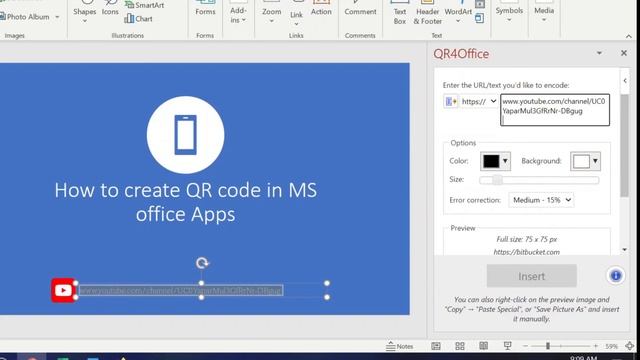This screenshot has height=360, width=640.
Task: Click the object icon beside WordArt
Action: [x=480, y=18]
